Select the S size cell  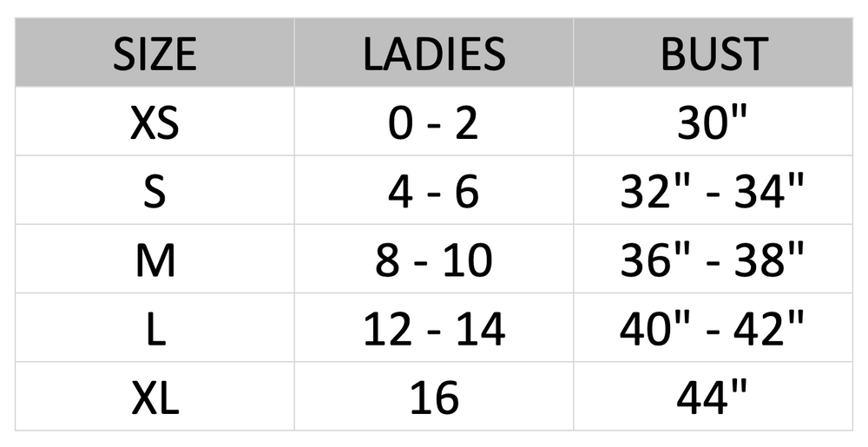[155, 192]
